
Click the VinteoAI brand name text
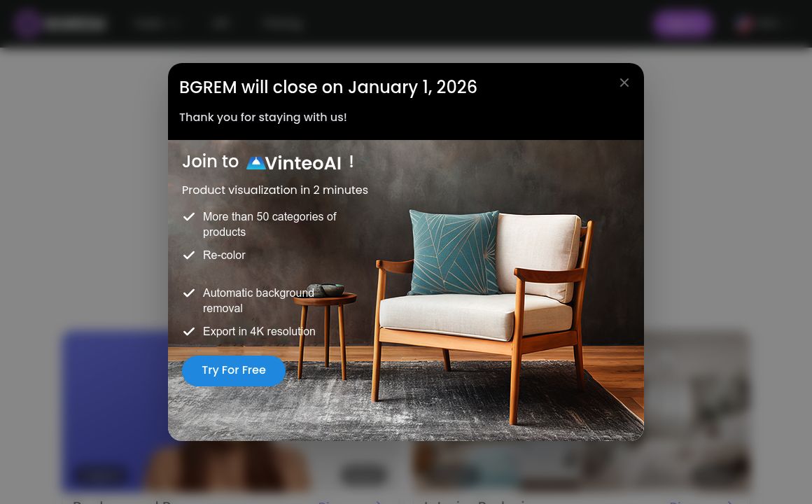point(303,164)
